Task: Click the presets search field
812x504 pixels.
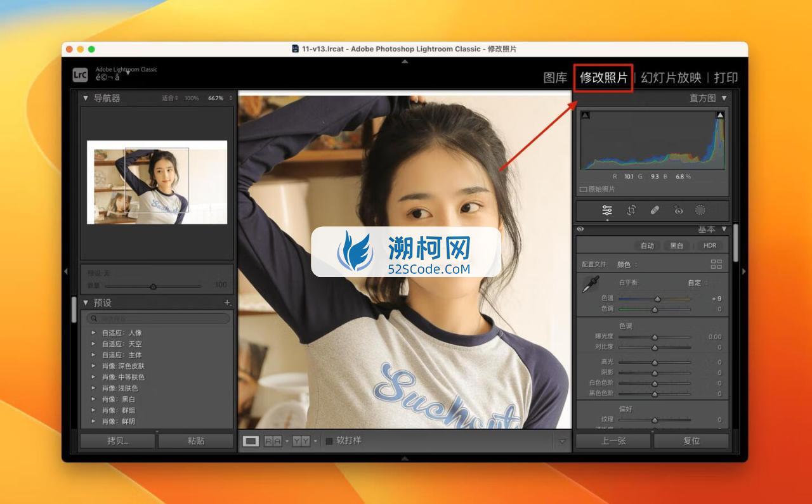Action: pyautogui.click(x=159, y=318)
